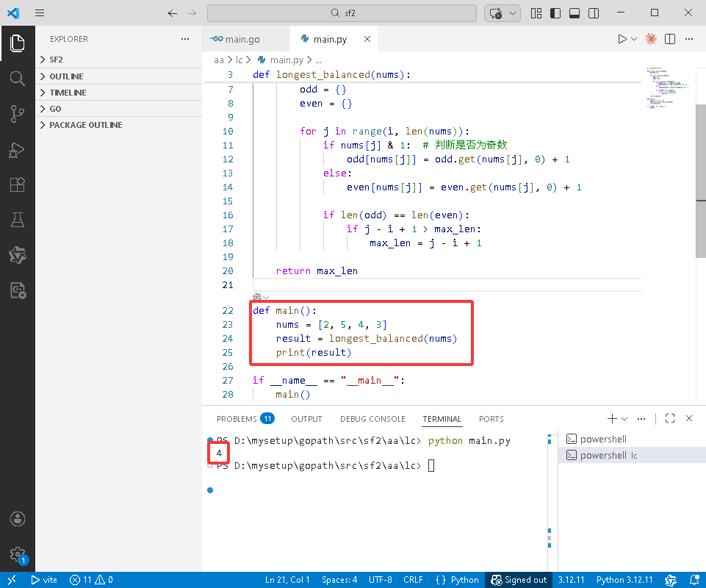The width and height of the screenshot is (706, 588).
Task: Select the TERMINAL panel tab
Action: [442, 419]
